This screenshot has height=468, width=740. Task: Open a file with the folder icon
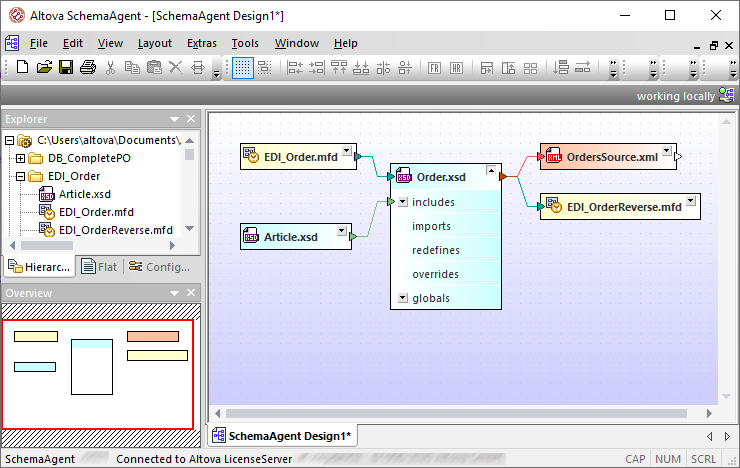(44, 67)
